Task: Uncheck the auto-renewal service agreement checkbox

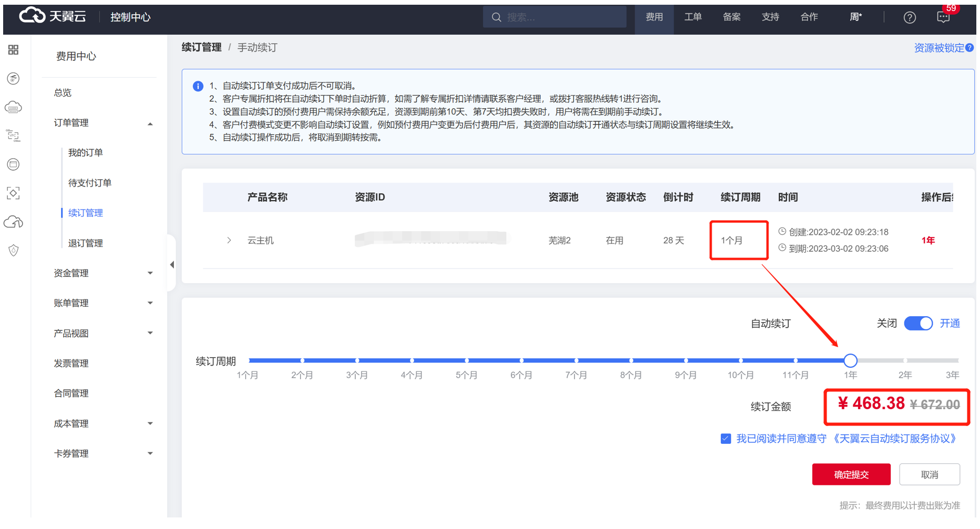Action: click(x=726, y=439)
